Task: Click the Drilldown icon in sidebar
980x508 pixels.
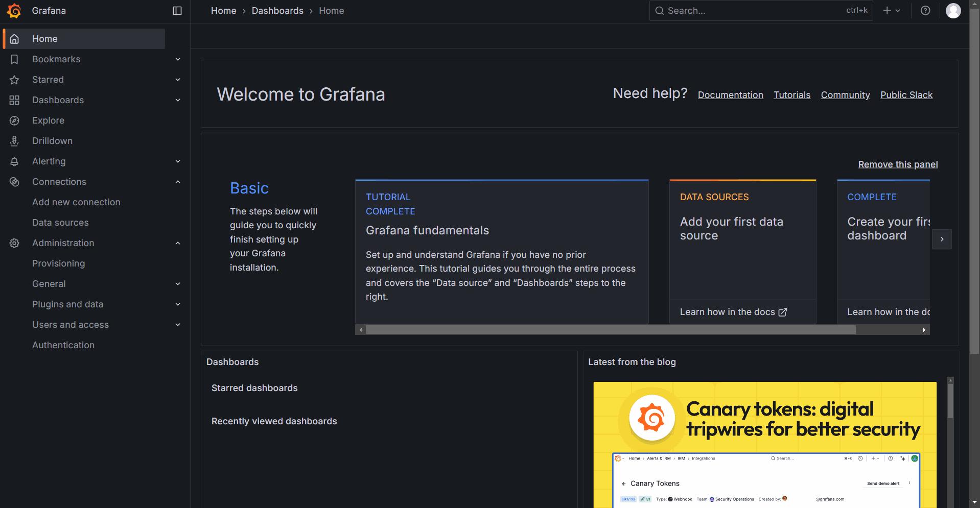Action: click(x=14, y=141)
